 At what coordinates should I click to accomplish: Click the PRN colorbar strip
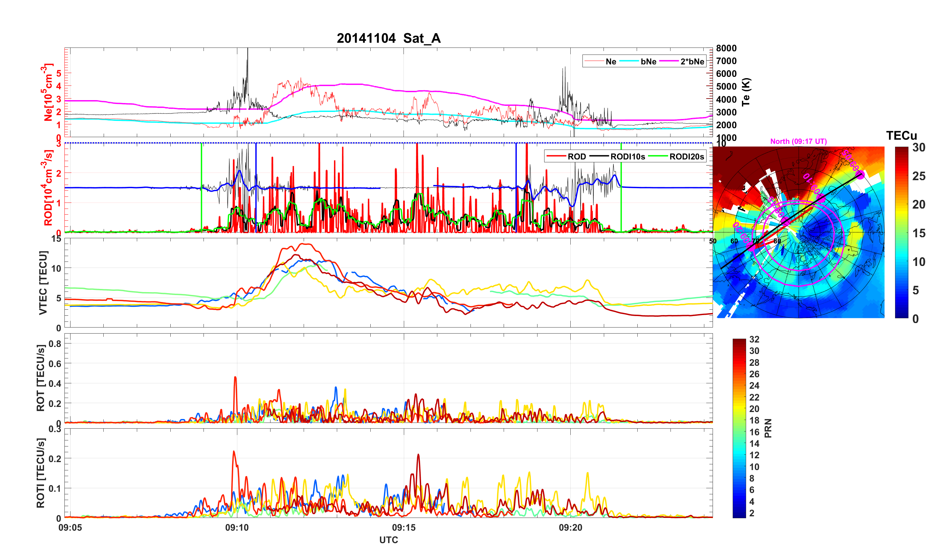pos(739,428)
